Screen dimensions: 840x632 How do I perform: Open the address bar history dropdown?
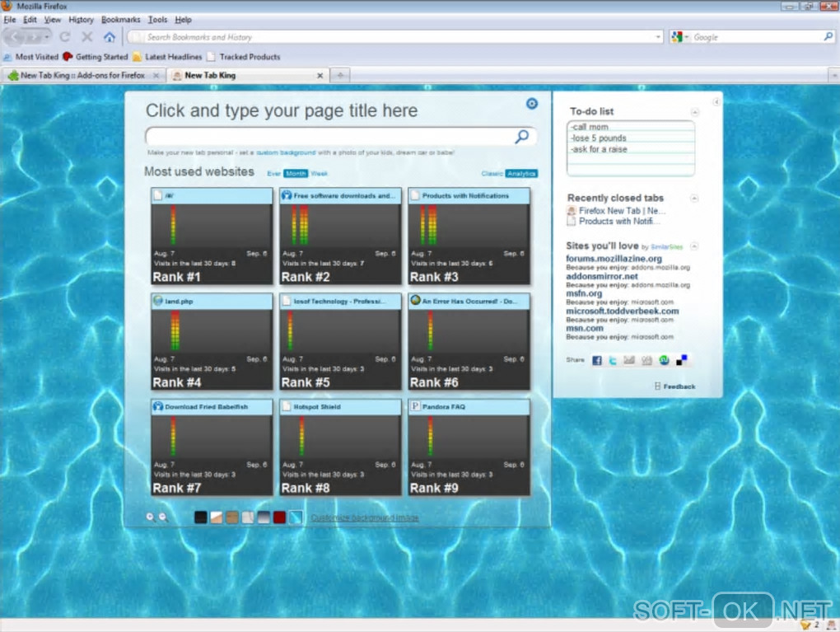click(x=658, y=37)
